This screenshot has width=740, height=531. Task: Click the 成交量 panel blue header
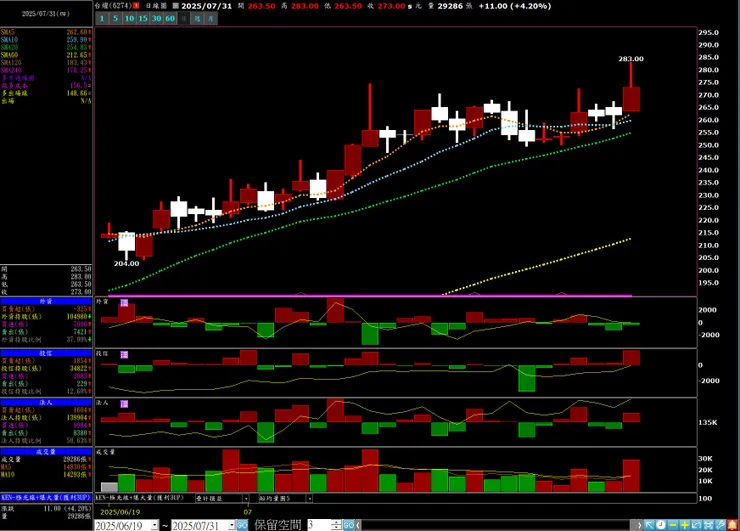46,452
